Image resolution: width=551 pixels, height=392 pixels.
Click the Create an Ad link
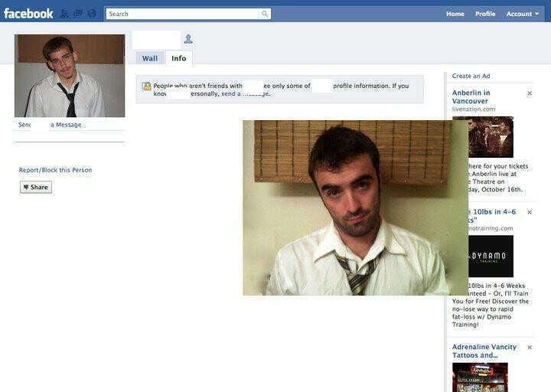[x=471, y=76]
